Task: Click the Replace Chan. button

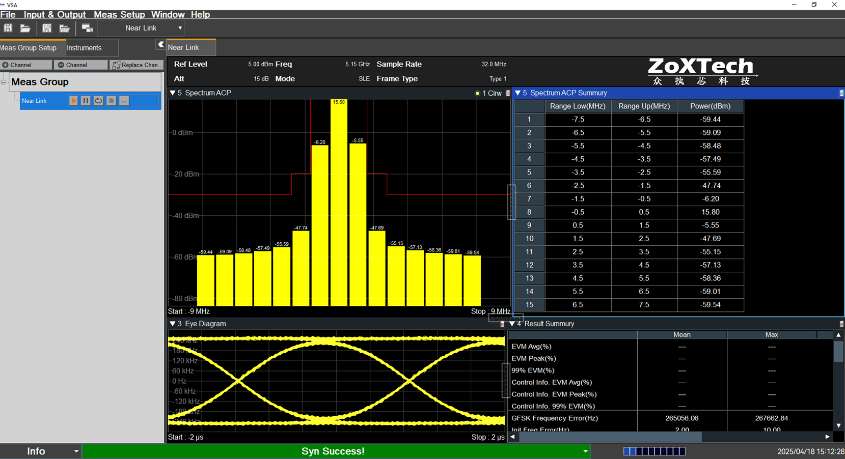Action: [136, 65]
